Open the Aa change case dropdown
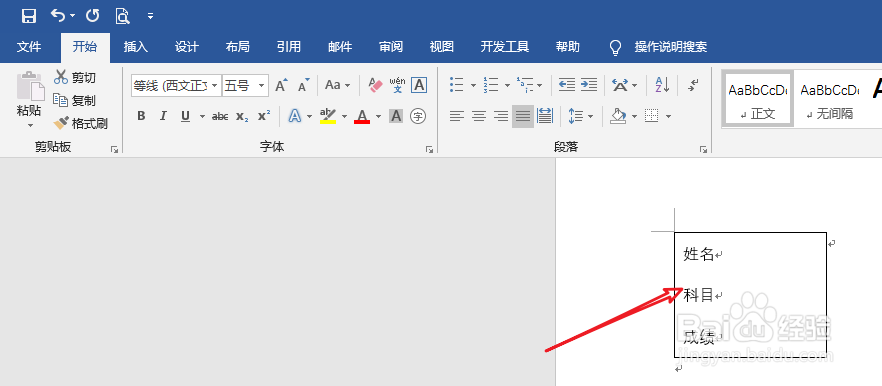Screen dimensions: 882x386 pos(338,86)
